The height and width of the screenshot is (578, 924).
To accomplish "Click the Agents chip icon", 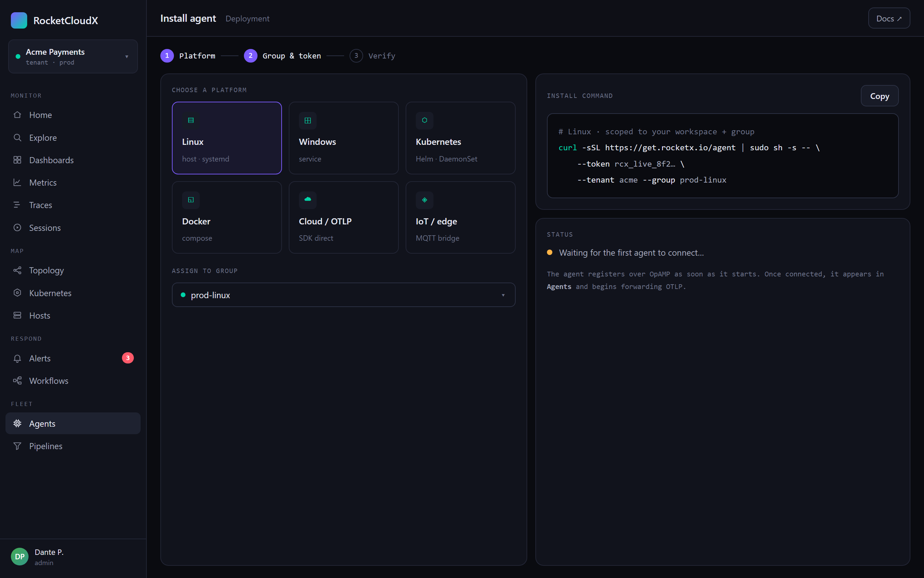I will point(17,423).
